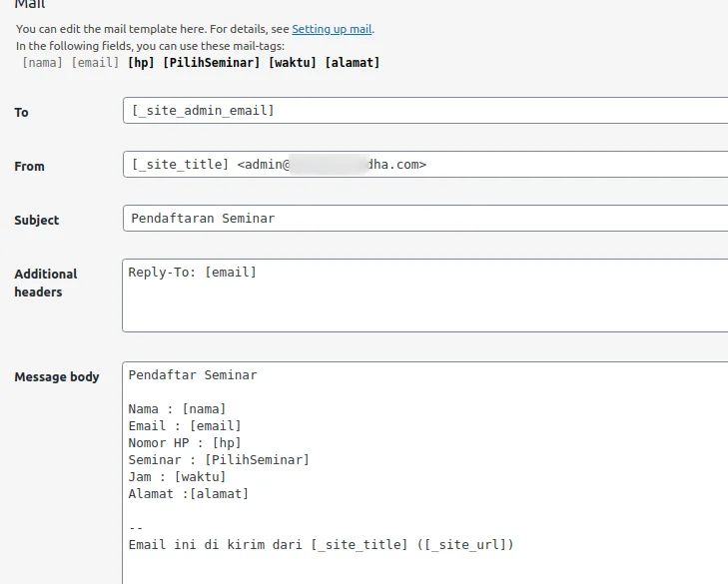Click the 'Nomor HP : [hp]' line
728x584 pixels.
tap(185, 443)
